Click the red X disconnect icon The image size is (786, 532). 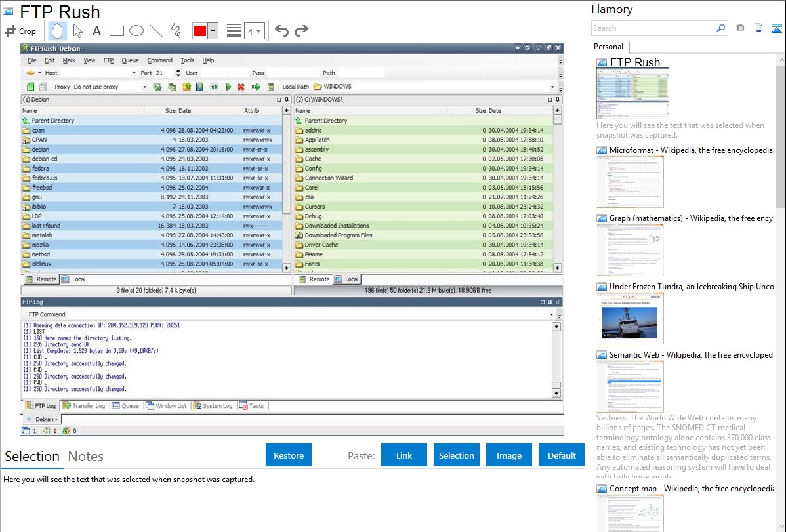tap(241, 87)
